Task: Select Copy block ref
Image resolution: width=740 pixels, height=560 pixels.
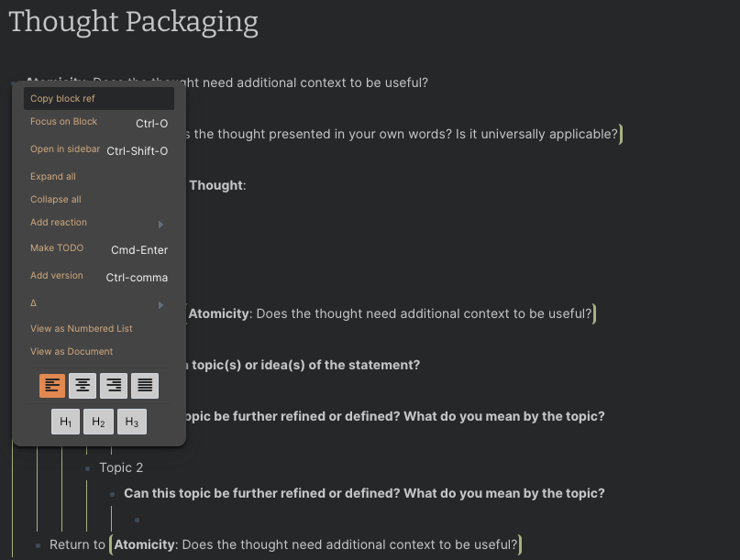Action: tap(62, 98)
